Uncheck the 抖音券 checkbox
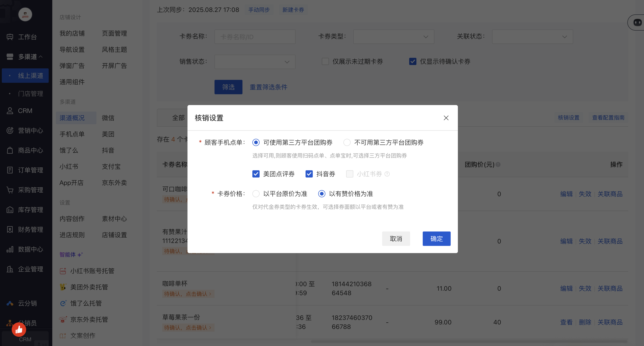 tap(309, 174)
